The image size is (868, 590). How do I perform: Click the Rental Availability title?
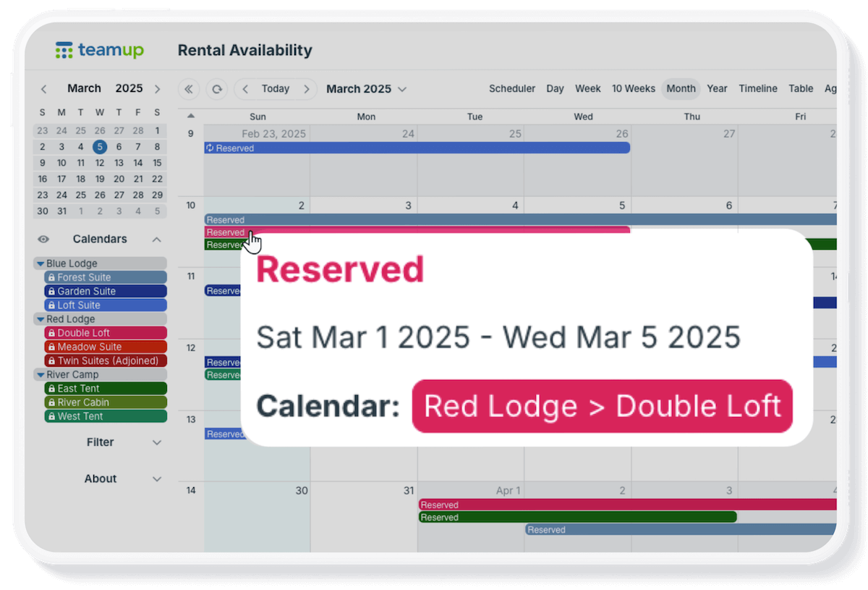click(x=245, y=51)
